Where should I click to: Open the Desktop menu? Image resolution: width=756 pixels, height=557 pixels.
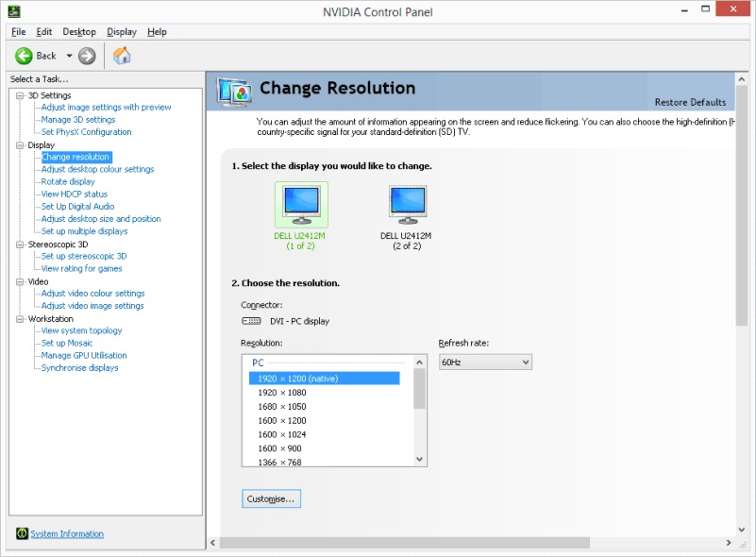click(79, 32)
